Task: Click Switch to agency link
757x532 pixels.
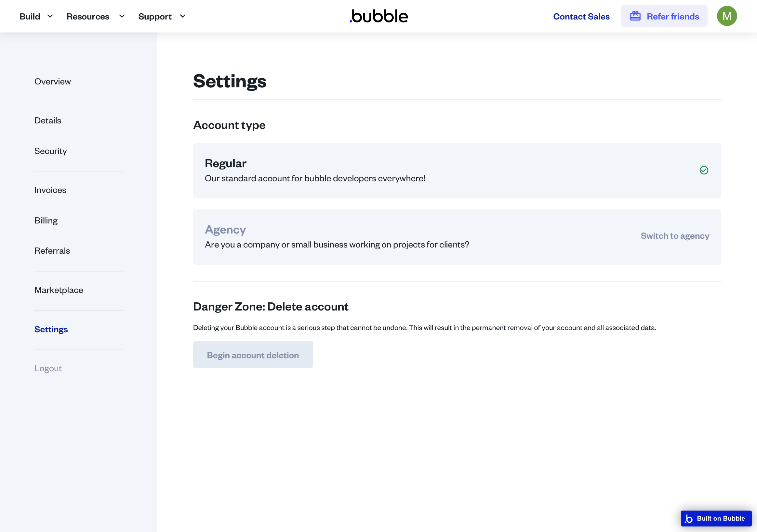Action: [x=675, y=236]
